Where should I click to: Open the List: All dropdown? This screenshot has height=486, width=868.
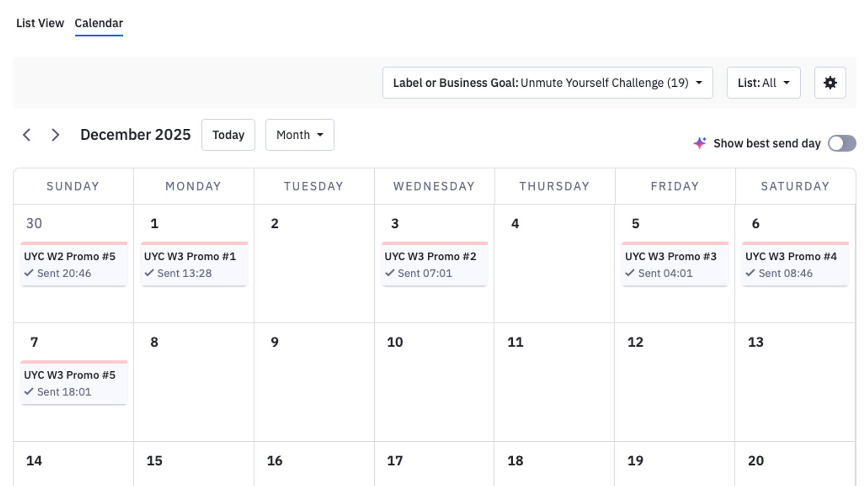click(x=763, y=83)
